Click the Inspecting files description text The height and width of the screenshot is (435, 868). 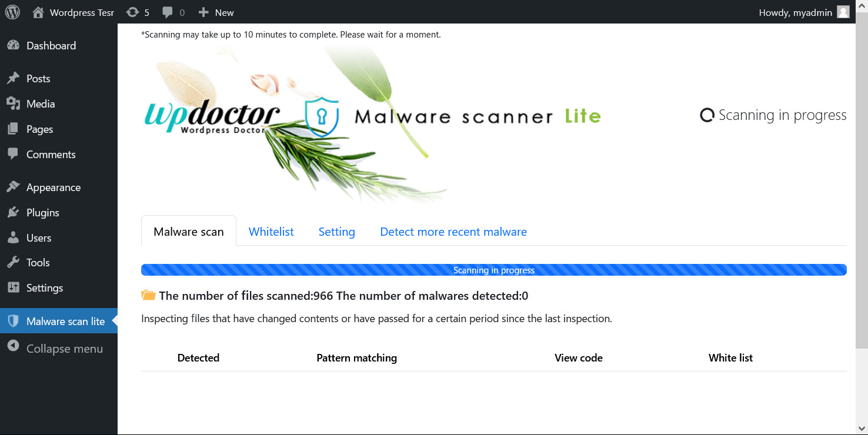click(376, 319)
